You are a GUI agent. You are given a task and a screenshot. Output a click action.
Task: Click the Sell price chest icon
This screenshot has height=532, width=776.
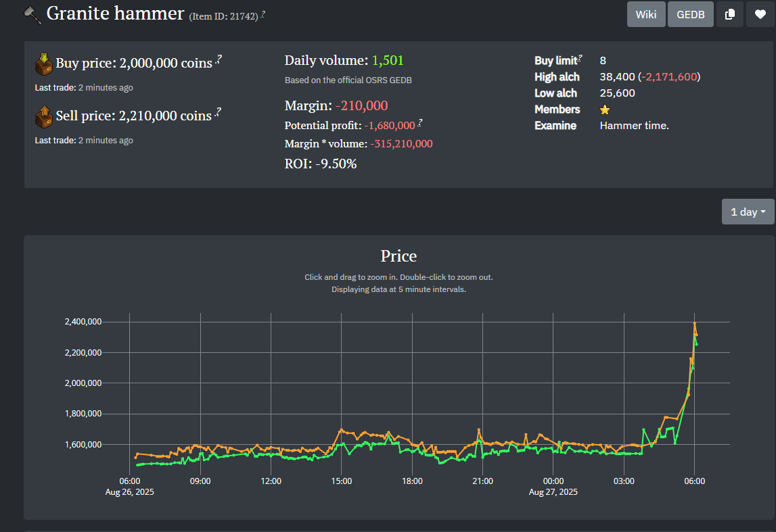(44, 116)
